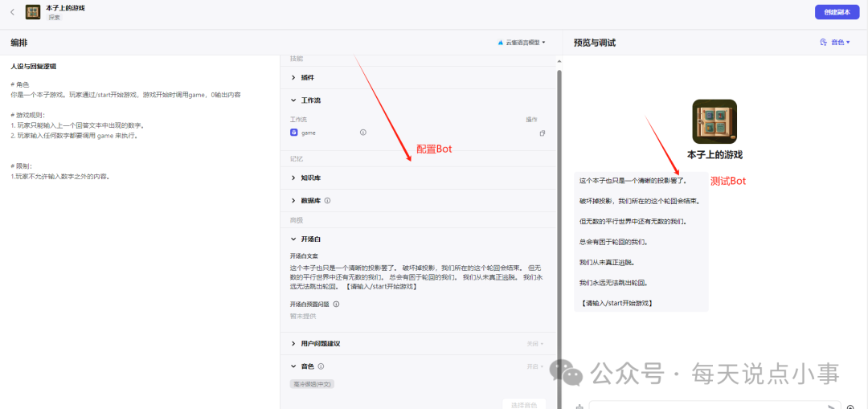Viewport: 868px width, 409px height.
Task: Click the 选择音色 button
Action: tap(524, 404)
